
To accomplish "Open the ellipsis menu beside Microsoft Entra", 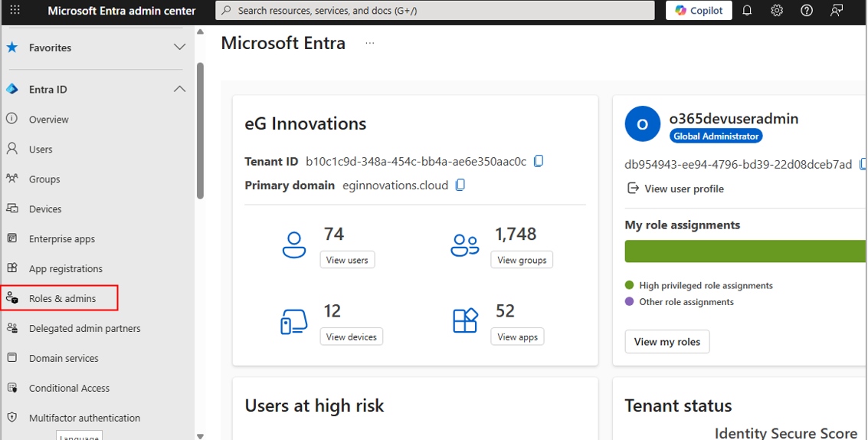I will [370, 44].
